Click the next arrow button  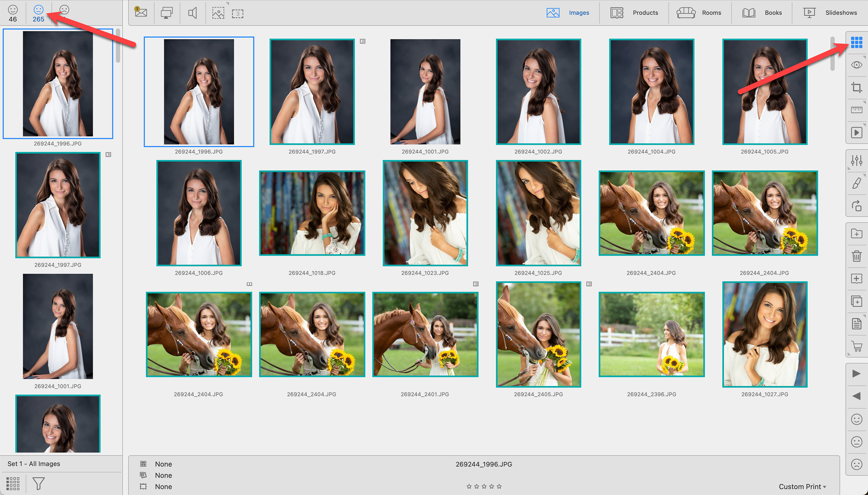[856, 374]
